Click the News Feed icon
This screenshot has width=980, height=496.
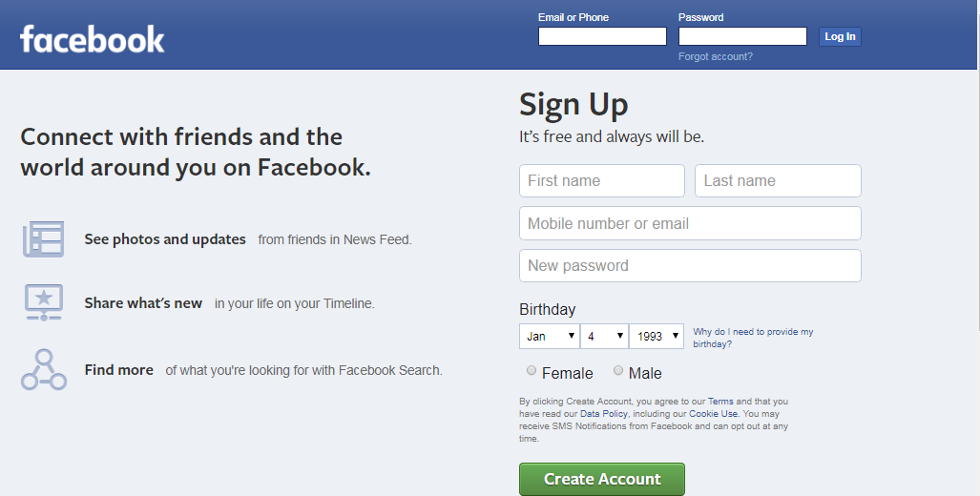click(43, 239)
